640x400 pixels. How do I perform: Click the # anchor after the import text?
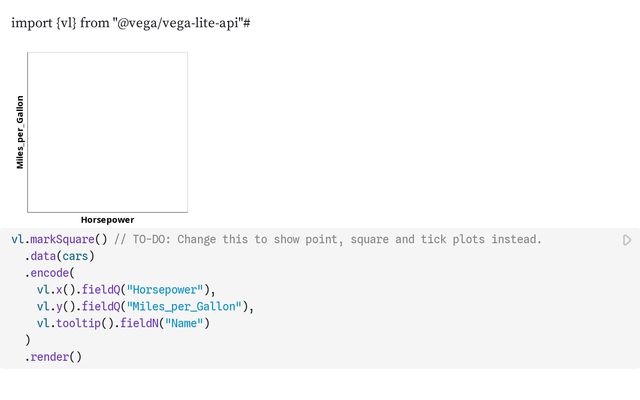click(x=247, y=23)
